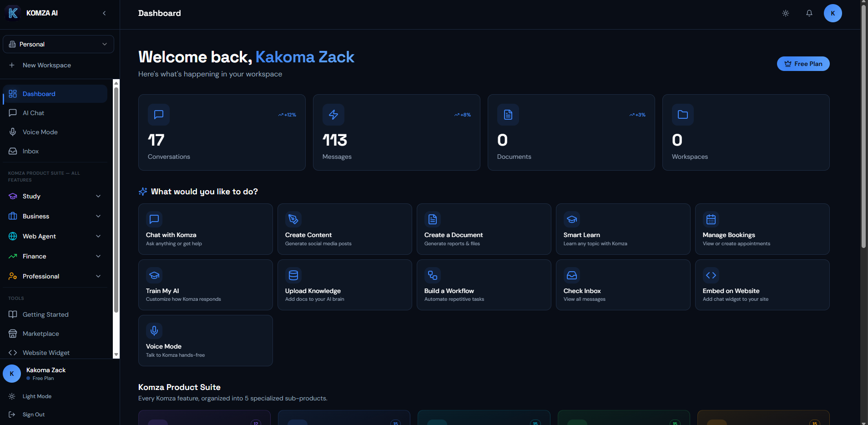
Task: Open Voice Mode in the sidebar
Action: 56,132
